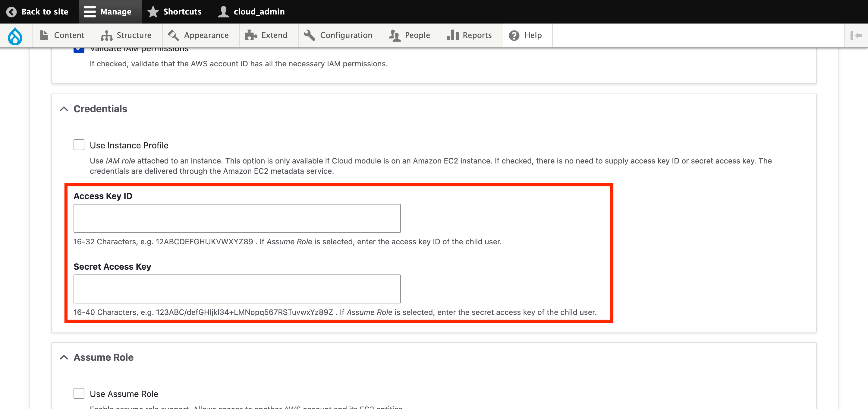Enable the Use Instance Profile checkbox
The height and width of the screenshot is (409, 868).
79,145
